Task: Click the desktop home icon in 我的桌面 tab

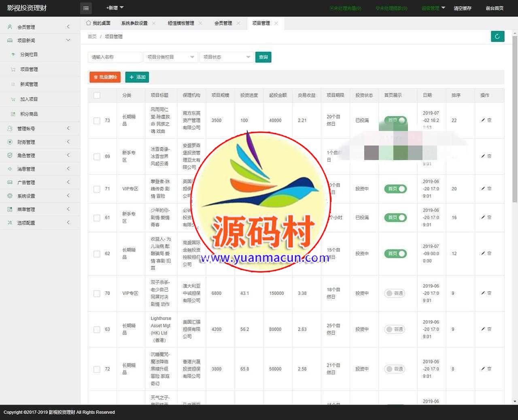Action: [89, 23]
